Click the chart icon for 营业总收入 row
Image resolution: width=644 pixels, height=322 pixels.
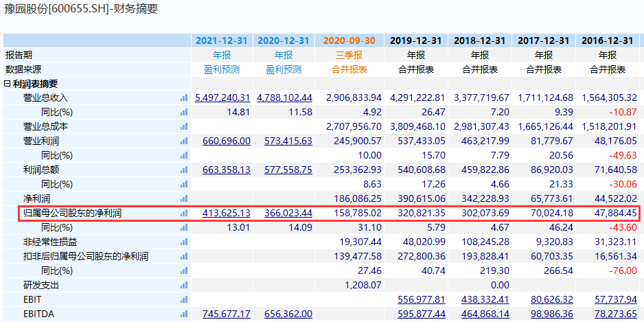click(183, 98)
